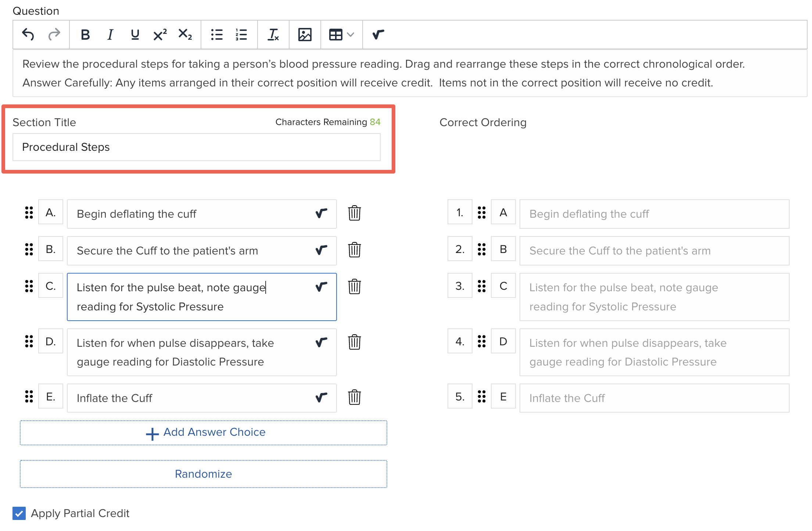
Task: Open the table insert dropdown
Action: click(341, 35)
